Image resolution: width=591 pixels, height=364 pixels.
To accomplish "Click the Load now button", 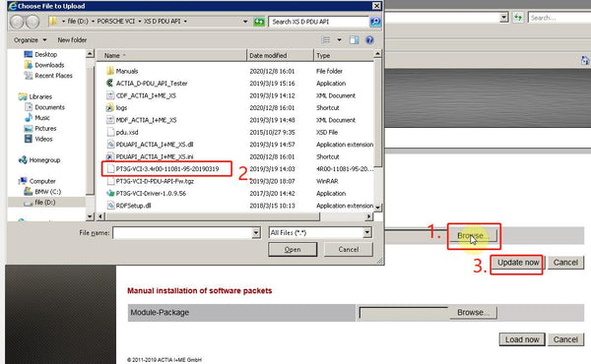I will pos(522,339).
